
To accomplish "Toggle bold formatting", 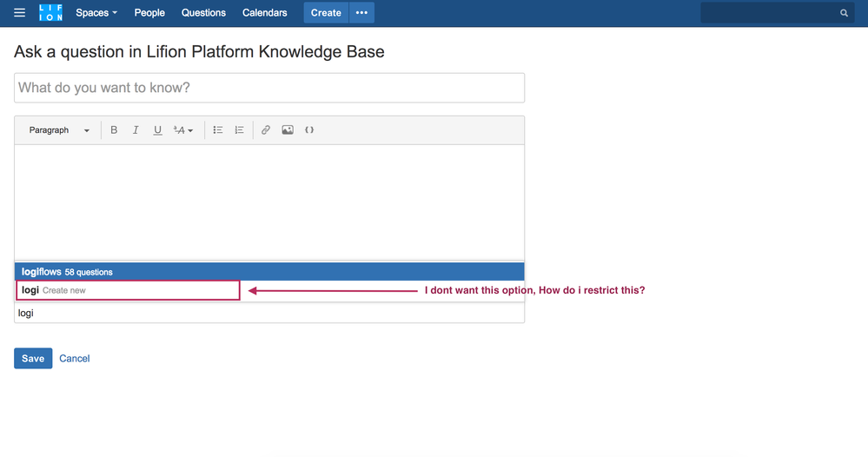I will tap(114, 130).
